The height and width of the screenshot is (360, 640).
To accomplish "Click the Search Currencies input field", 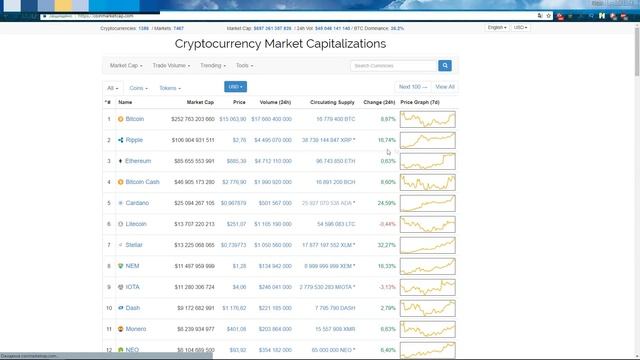I will point(394,65).
